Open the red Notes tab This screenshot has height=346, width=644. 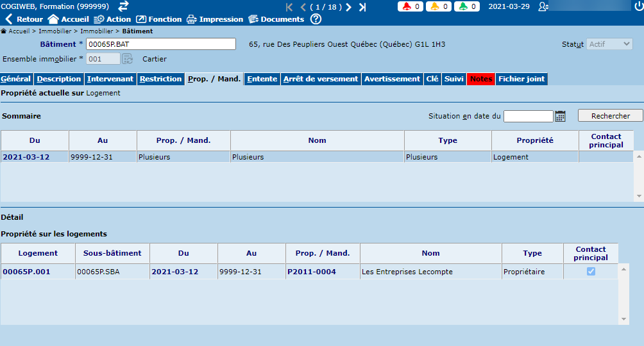pos(480,79)
